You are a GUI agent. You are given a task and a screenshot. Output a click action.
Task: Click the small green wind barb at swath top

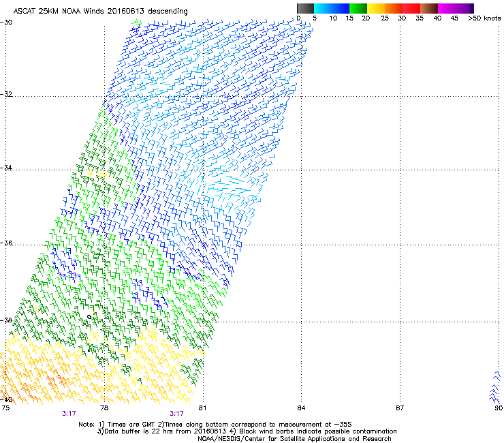click(138, 22)
